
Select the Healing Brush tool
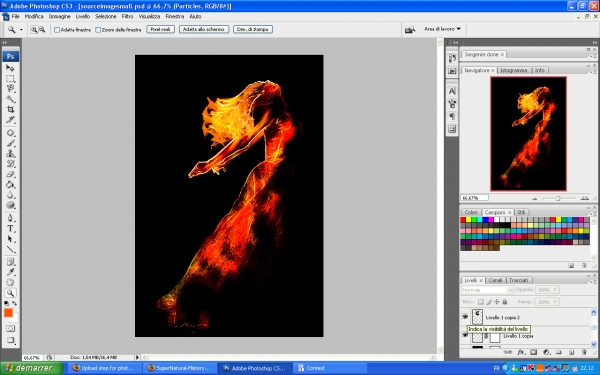tap(10, 133)
